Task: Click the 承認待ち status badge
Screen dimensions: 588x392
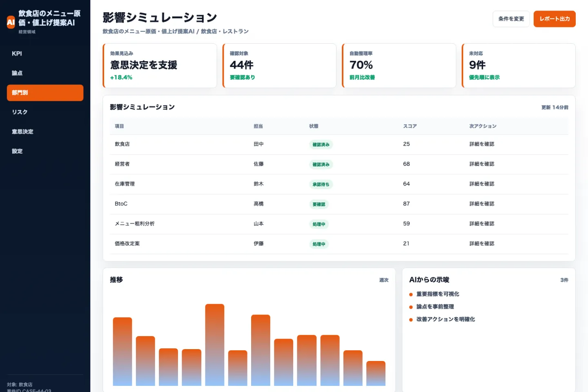Action: click(x=321, y=185)
